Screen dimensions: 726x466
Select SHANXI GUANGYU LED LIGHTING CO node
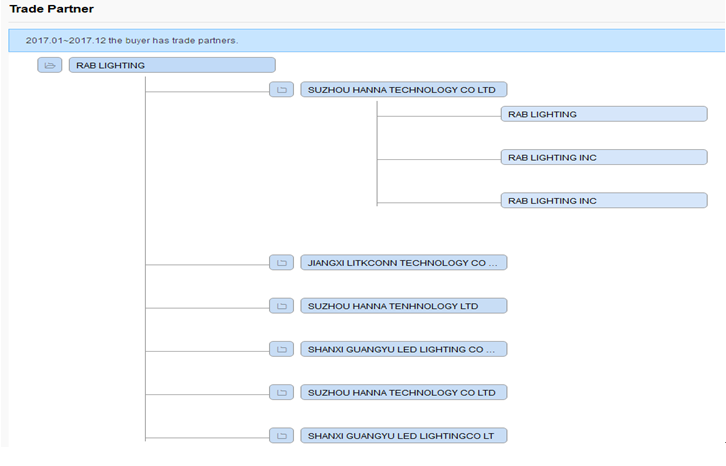tap(404, 349)
